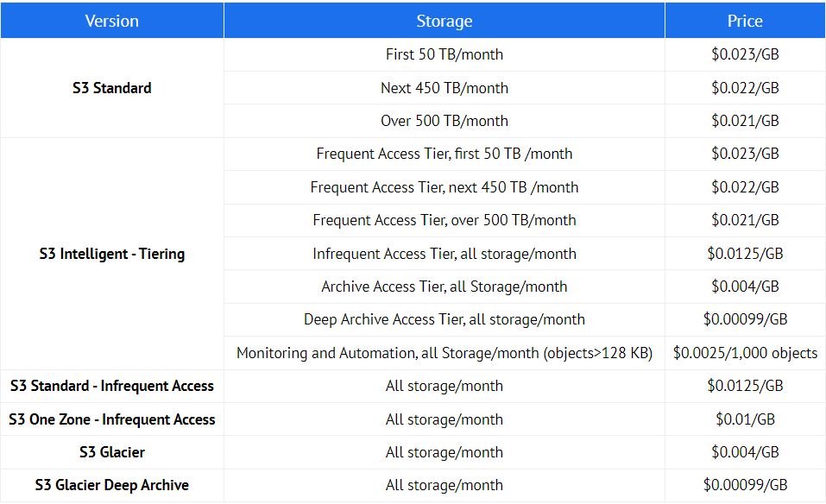Click S3 One Zone - Infrequent Access
The width and height of the screenshot is (826, 504).
click(x=112, y=419)
